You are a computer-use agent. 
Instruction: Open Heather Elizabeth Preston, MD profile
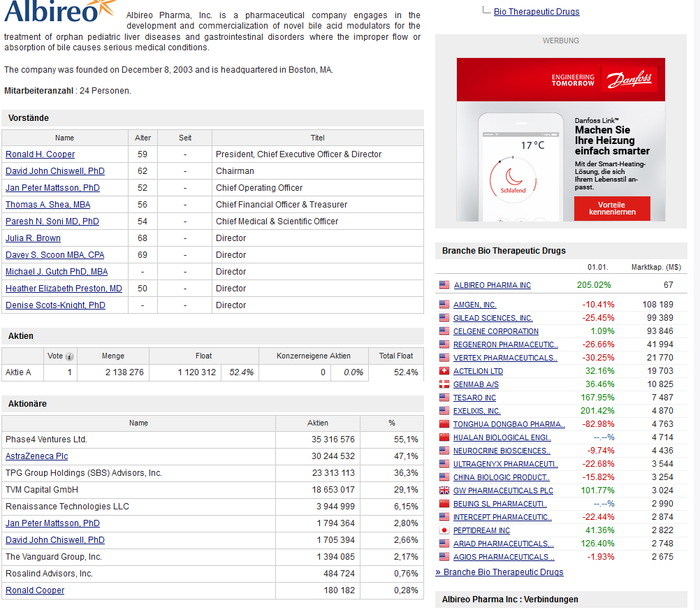[64, 289]
